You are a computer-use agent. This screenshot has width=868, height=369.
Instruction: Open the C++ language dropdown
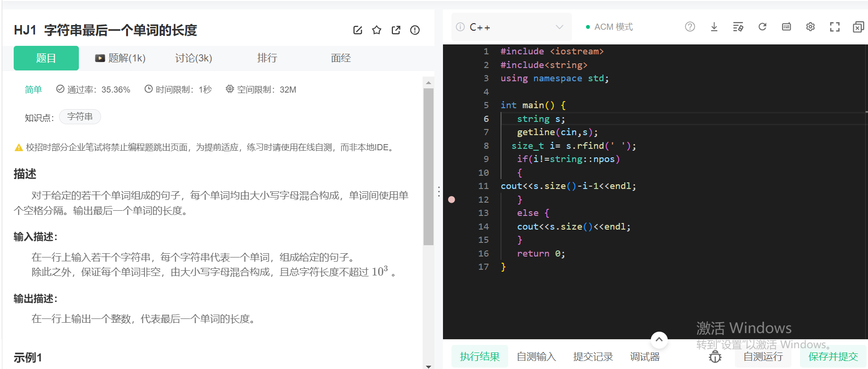coord(511,27)
